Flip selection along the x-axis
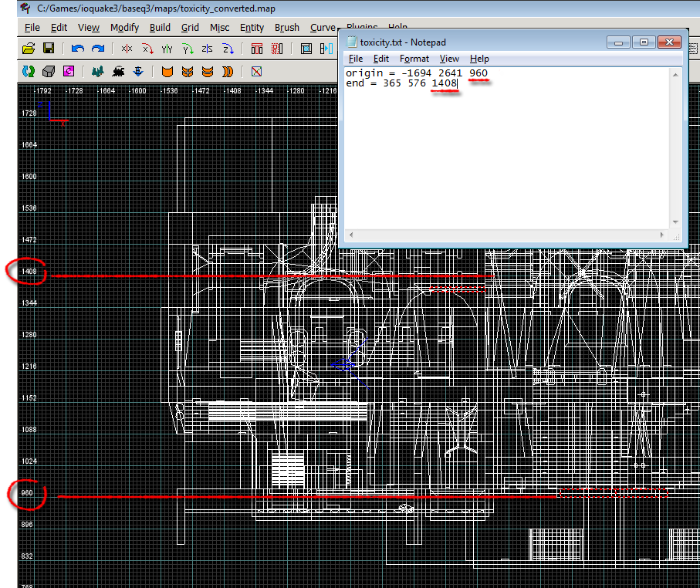This screenshot has height=588, width=700. 127,49
